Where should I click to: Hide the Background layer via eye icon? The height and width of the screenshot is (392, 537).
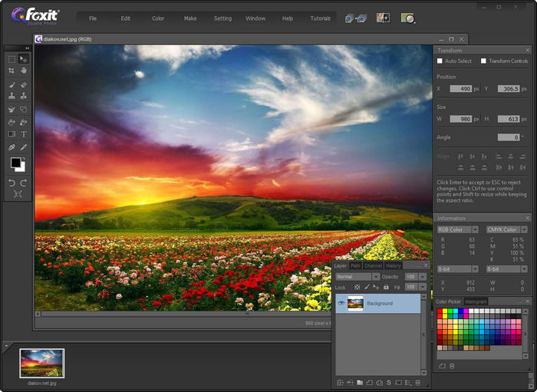click(341, 304)
